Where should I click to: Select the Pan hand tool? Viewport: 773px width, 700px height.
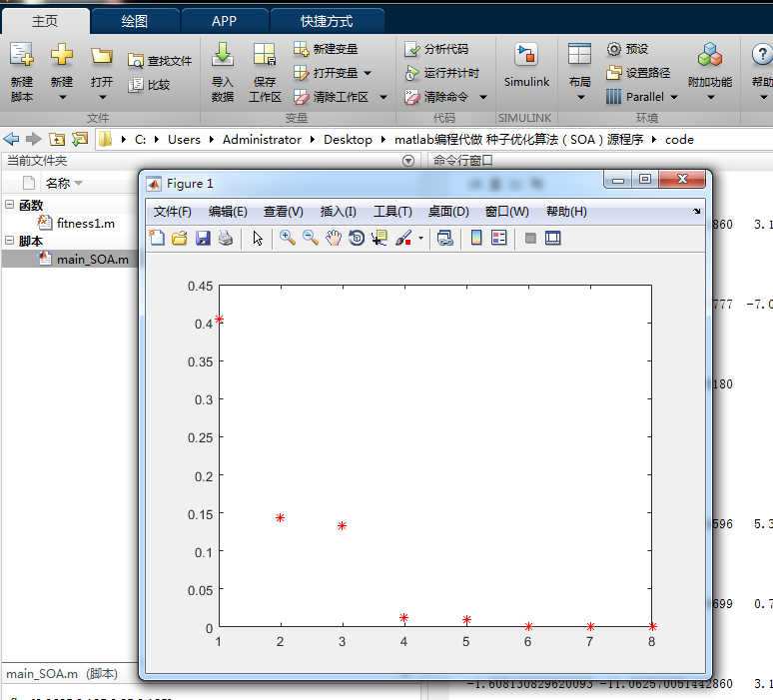pos(334,238)
